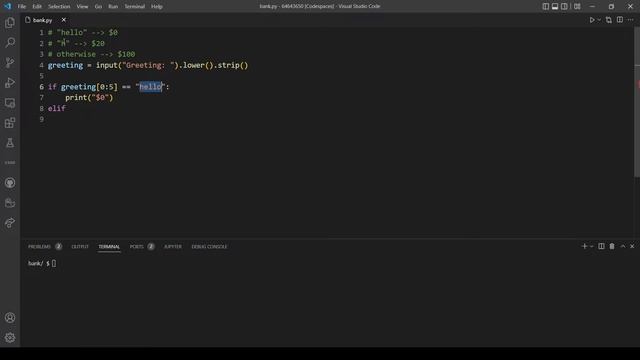This screenshot has height=360, width=640.
Task: Click the VS Code logo icon
Action: (7, 6)
